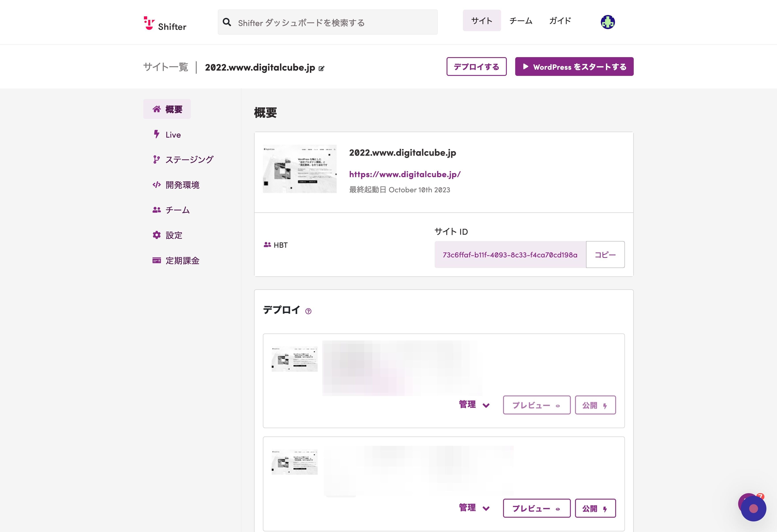Image resolution: width=777 pixels, height=532 pixels.
Task: Click the Shifter logo icon
Action: tap(149, 23)
